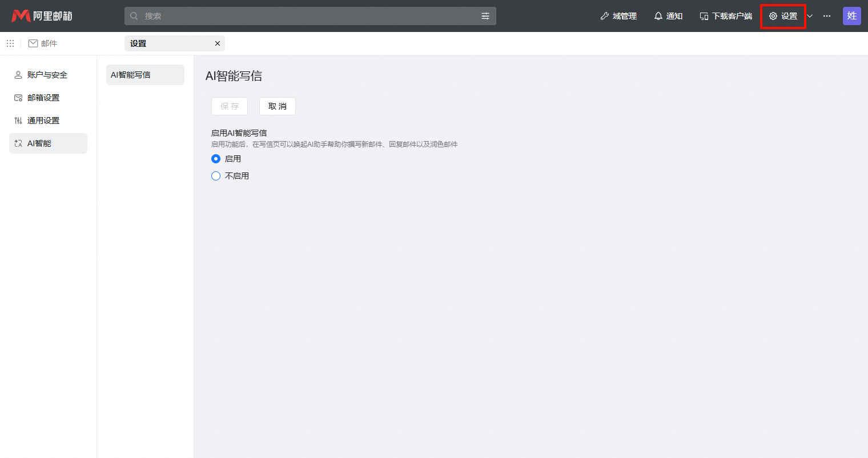
Task: Click the 邮件 envelope icon
Action: pos(33,43)
